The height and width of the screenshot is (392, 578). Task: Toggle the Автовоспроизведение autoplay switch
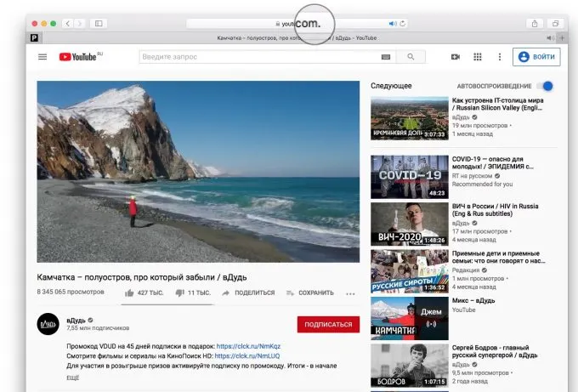pyautogui.click(x=545, y=86)
